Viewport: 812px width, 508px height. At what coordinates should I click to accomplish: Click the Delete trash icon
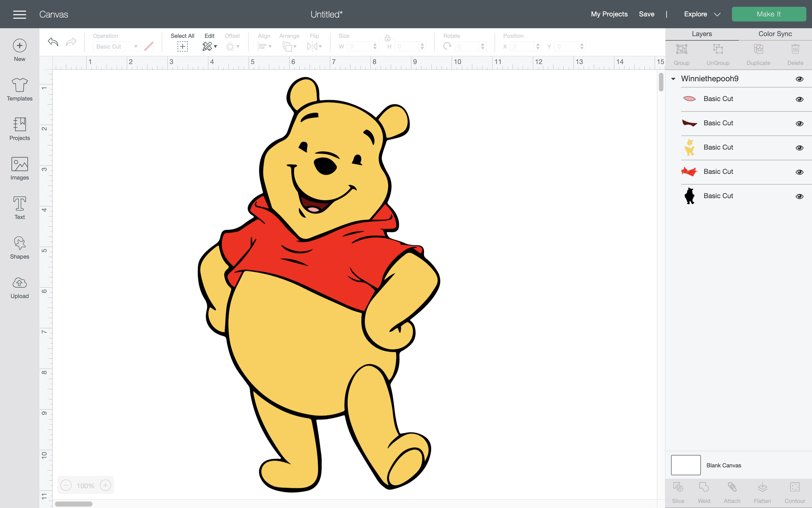[x=795, y=49]
